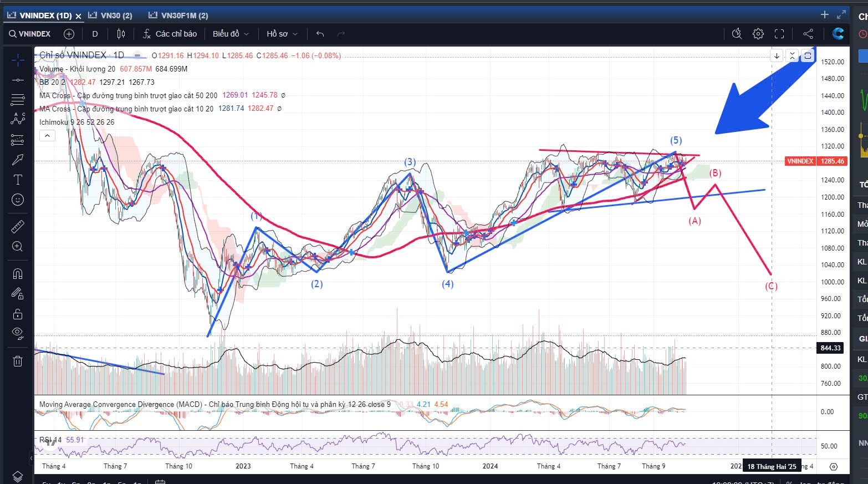This screenshot has height=484, width=868.
Task: Click the 1520.00 price scale value
Action: click(833, 62)
